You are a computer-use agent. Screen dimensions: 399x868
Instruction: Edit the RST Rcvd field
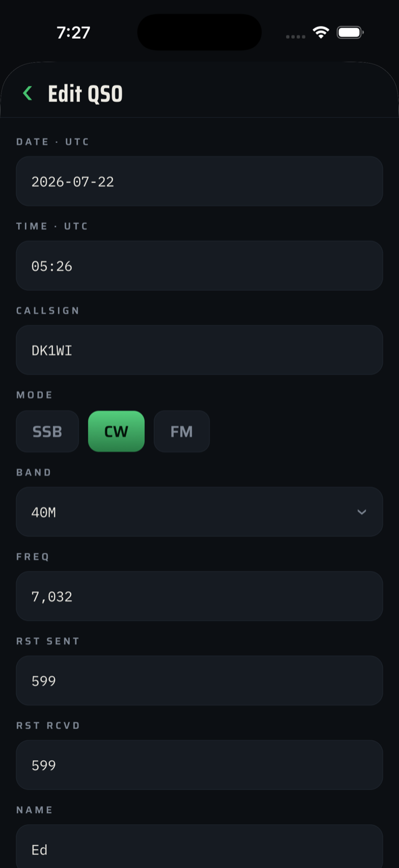click(x=199, y=765)
